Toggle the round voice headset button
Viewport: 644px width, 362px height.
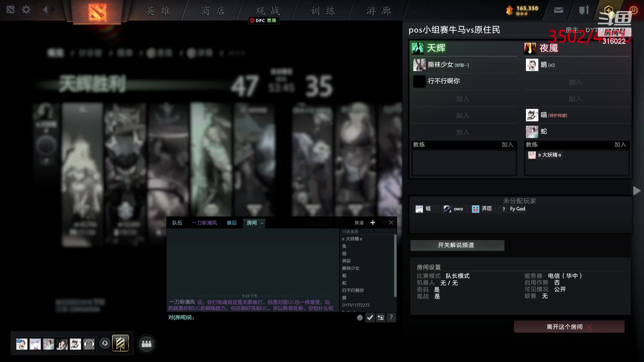pyautogui.click(x=105, y=343)
